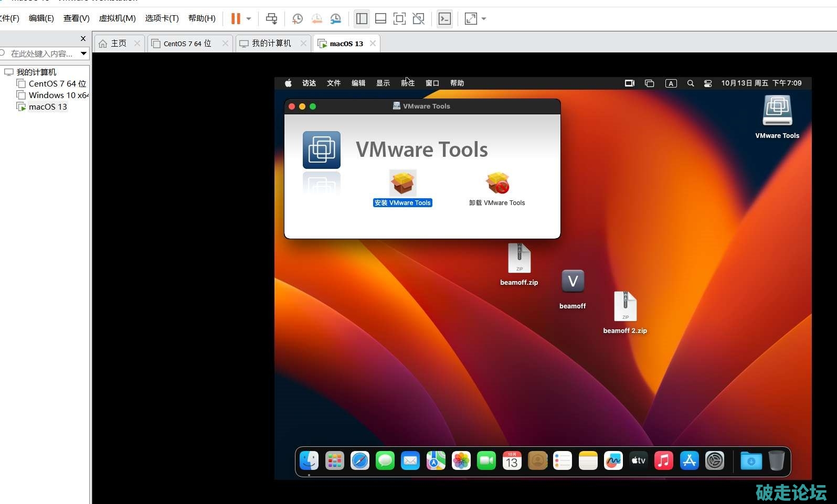Image resolution: width=837 pixels, height=504 pixels.
Task: Select Windows 10 x64 in library tree
Action: [x=58, y=95]
